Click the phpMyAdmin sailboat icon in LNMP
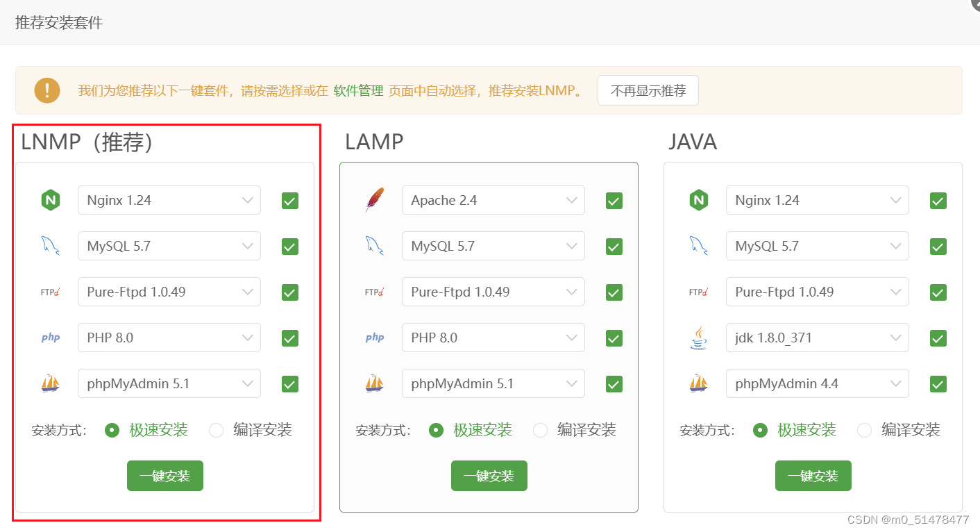980x532 pixels. click(50, 383)
